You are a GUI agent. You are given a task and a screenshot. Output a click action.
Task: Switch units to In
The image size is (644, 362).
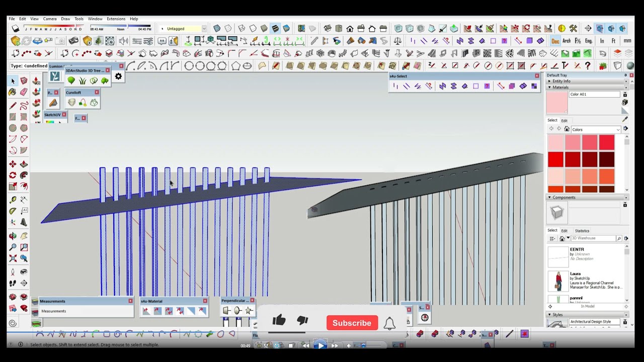click(602, 41)
